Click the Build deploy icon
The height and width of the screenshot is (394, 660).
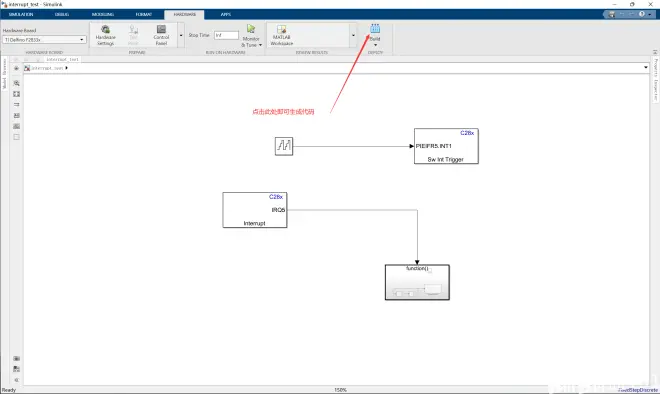(375, 29)
